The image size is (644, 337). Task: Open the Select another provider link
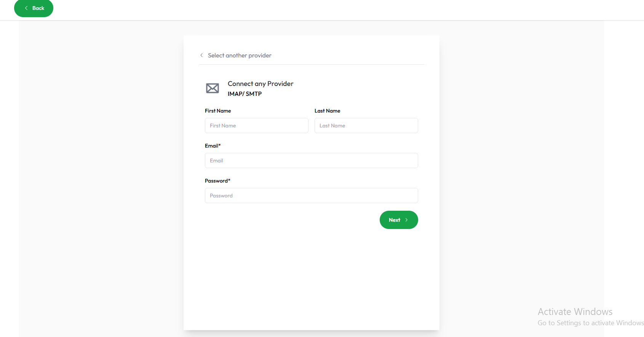(x=240, y=56)
